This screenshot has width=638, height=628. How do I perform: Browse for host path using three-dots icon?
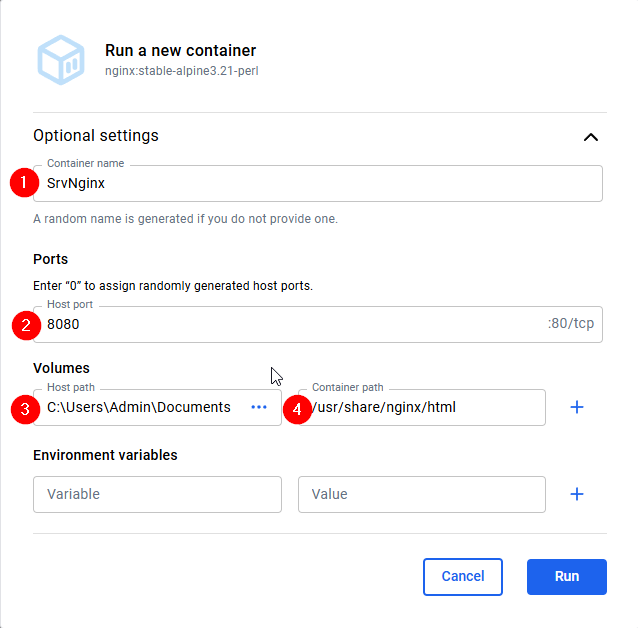pos(259,407)
